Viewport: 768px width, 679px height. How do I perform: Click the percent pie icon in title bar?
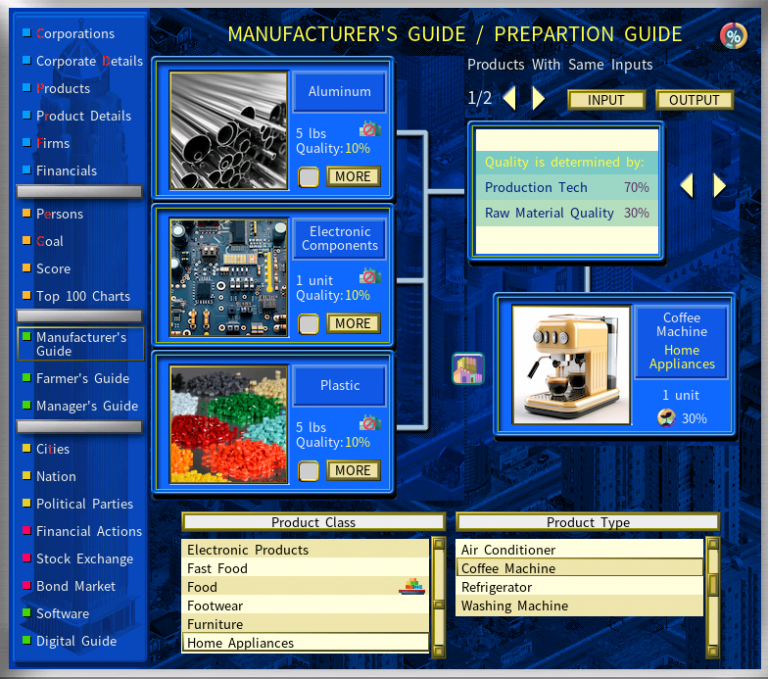coord(733,36)
